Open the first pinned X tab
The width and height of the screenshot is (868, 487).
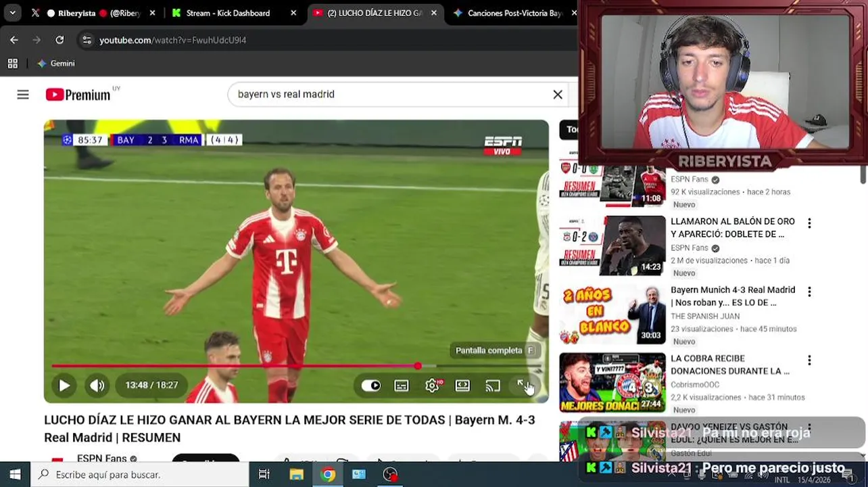35,13
